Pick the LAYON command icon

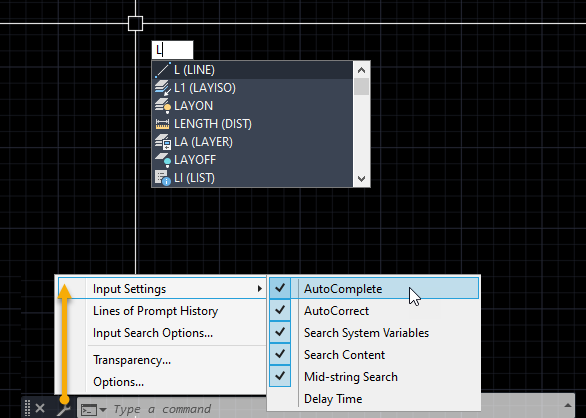[x=163, y=106]
